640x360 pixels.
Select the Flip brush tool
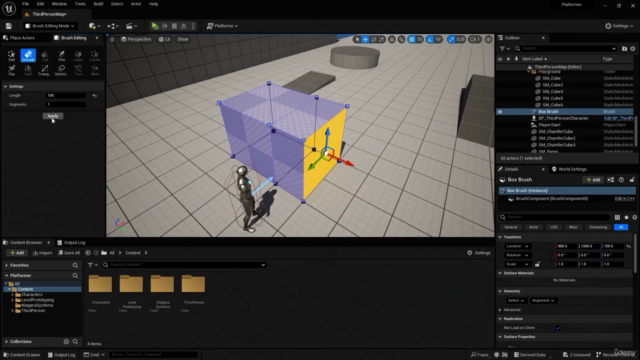coord(11,70)
